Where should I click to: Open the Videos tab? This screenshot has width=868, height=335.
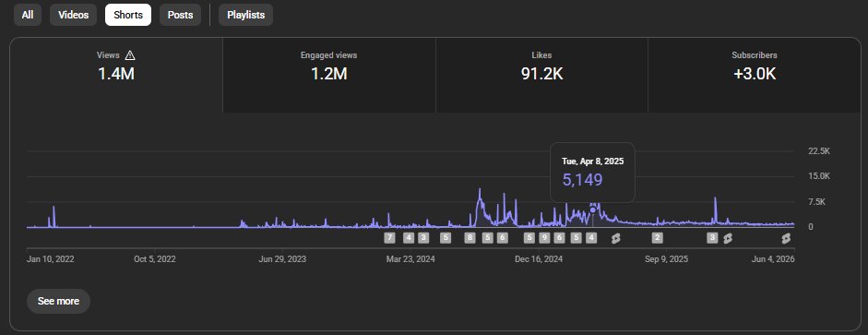pyautogui.click(x=74, y=15)
